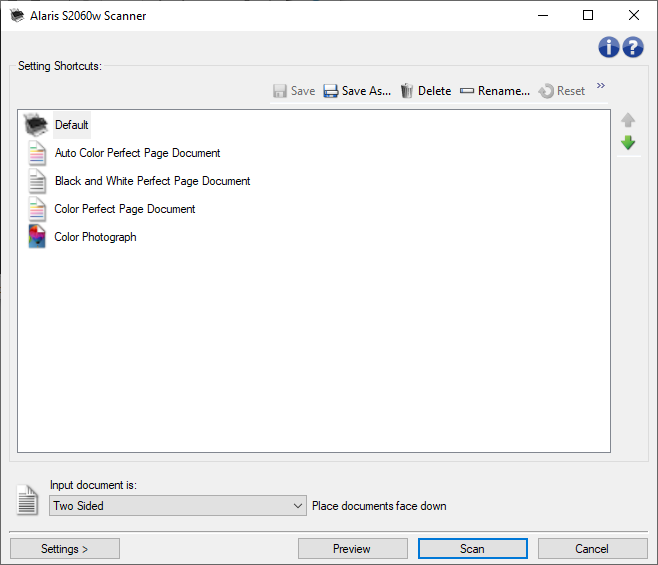This screenshot has height=565, width=658.
Task: Open the Input document is dropdown
Action: point(178,506)
